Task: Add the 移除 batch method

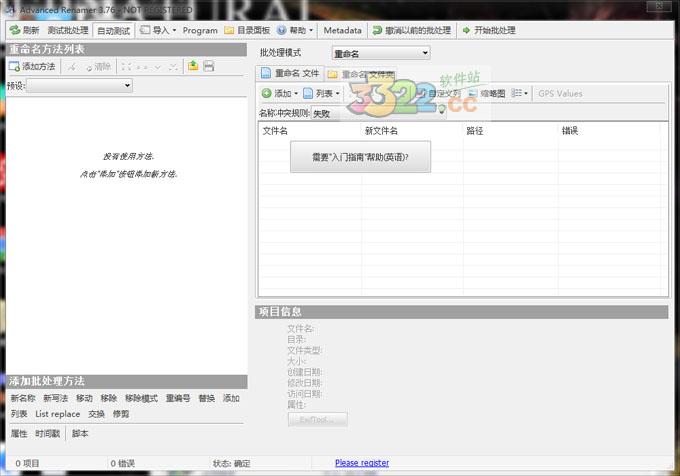Action: 108,398
